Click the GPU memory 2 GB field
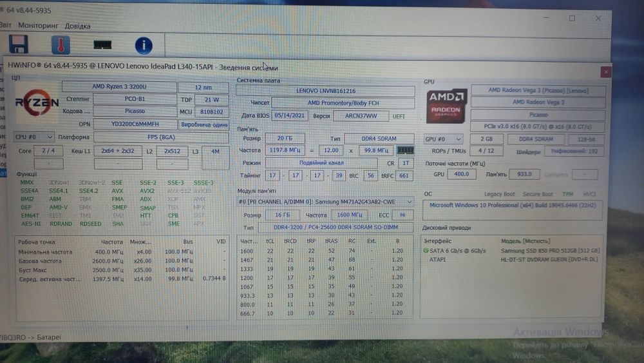This screenshot has height=363, width=644. coord(486,139)
